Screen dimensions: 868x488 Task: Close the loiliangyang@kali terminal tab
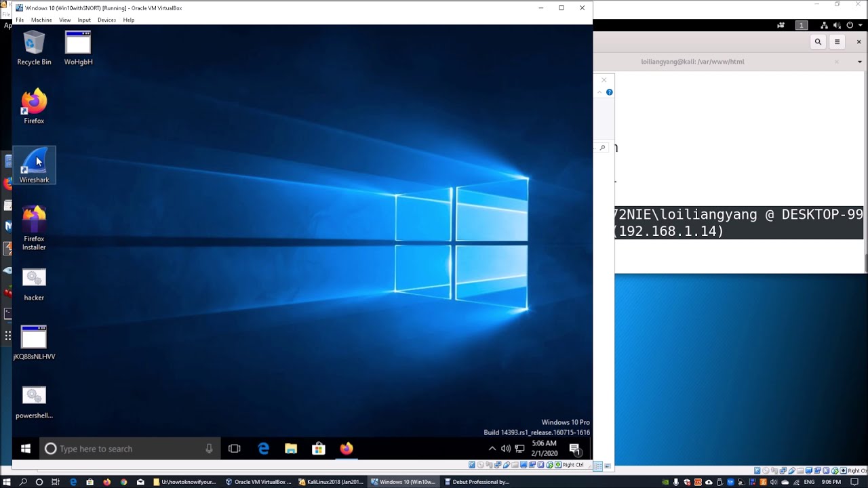(837, 62)
